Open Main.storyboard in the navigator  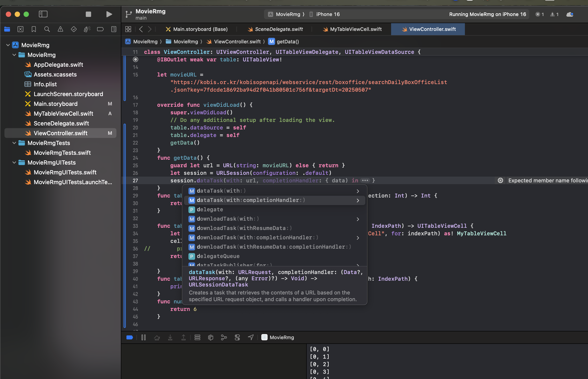55,104
